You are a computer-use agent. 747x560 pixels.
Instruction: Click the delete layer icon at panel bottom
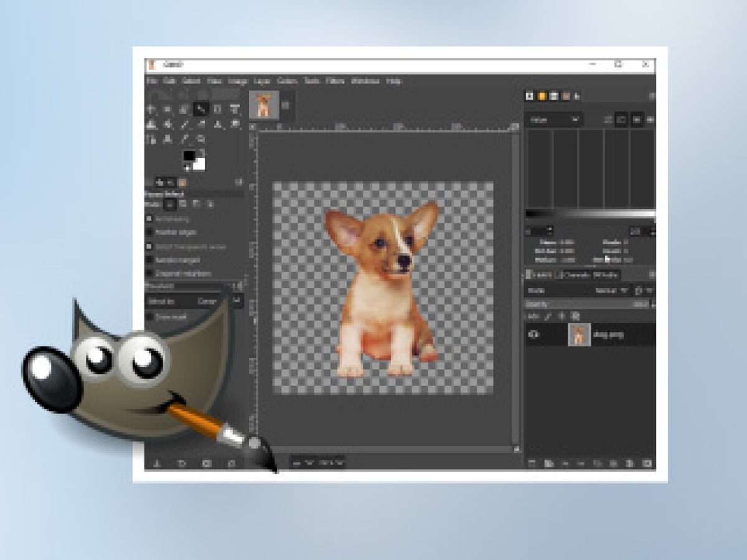pos(646,464)
